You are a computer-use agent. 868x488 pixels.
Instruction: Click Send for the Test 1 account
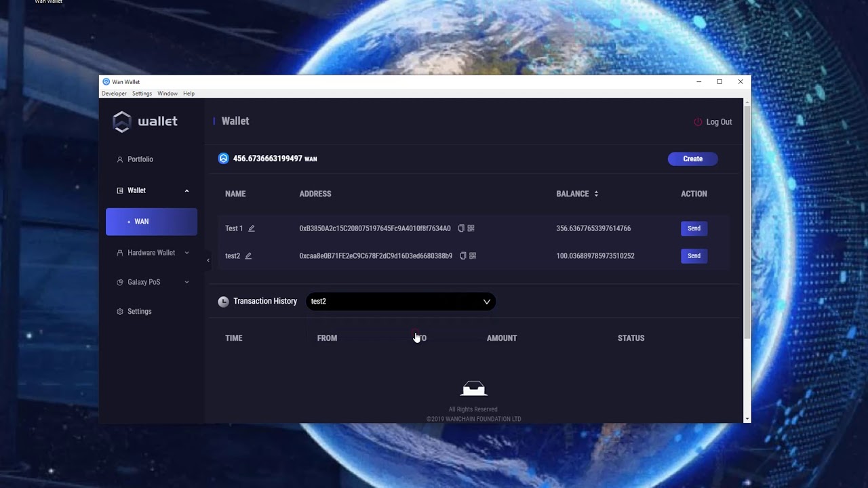694,228
